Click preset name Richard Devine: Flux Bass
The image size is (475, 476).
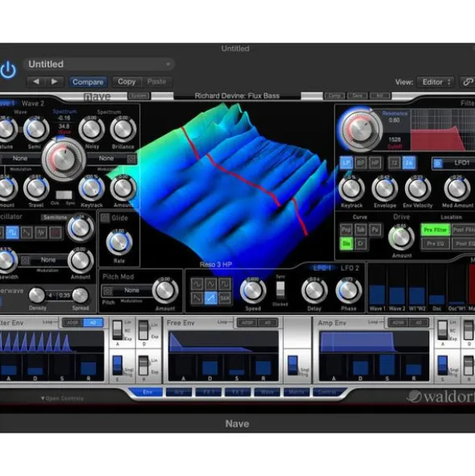point(237,96)
